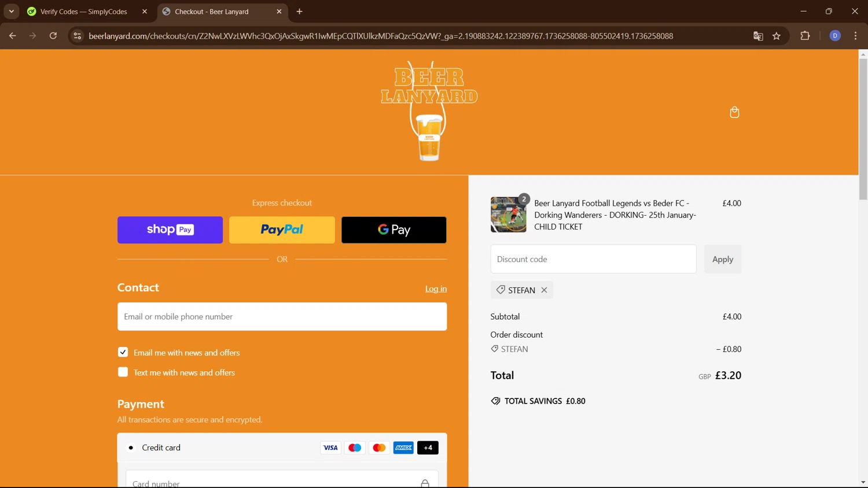This screenshot has width=868, height=488.
Task: Click the Maestro card icon
Action: point(355,448)
